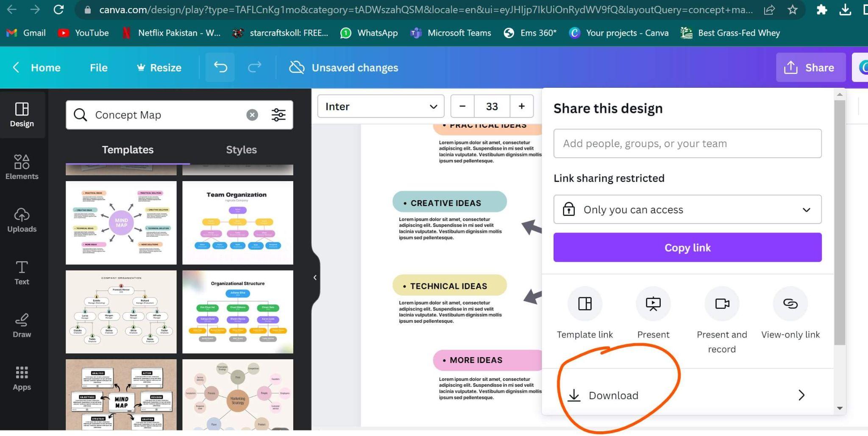
Task: Click the Template link icon
Action: tap(584, 304)
